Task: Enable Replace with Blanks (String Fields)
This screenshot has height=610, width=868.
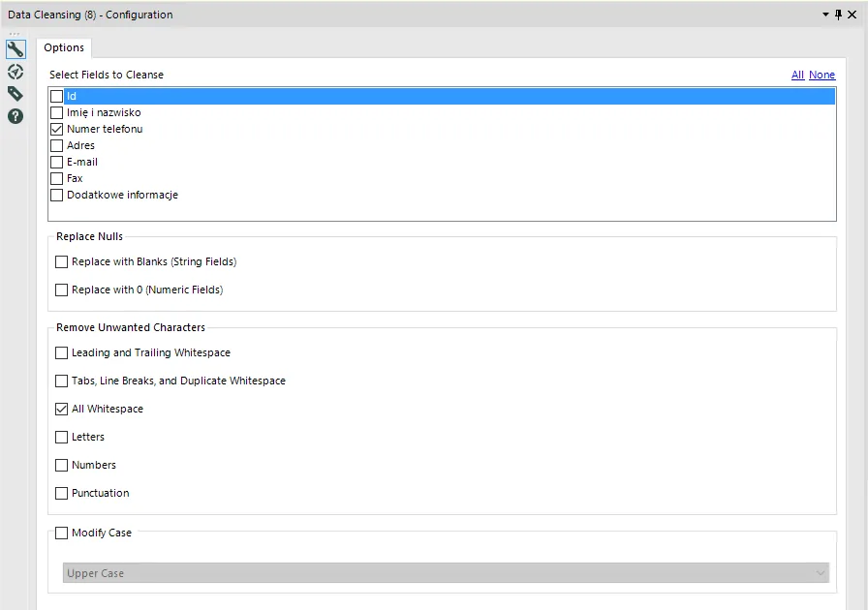Action: 61,261
